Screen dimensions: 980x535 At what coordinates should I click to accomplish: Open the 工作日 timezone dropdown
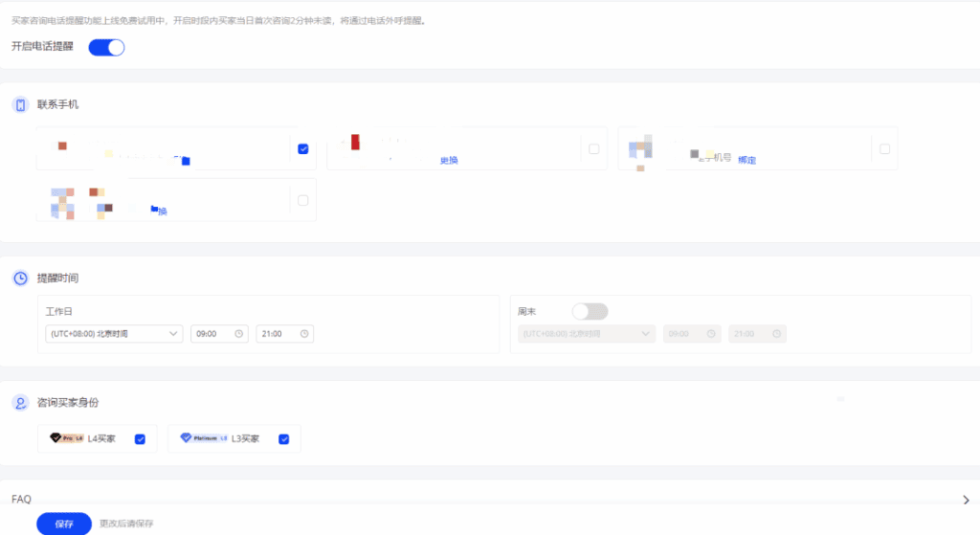tap(114, 334)
